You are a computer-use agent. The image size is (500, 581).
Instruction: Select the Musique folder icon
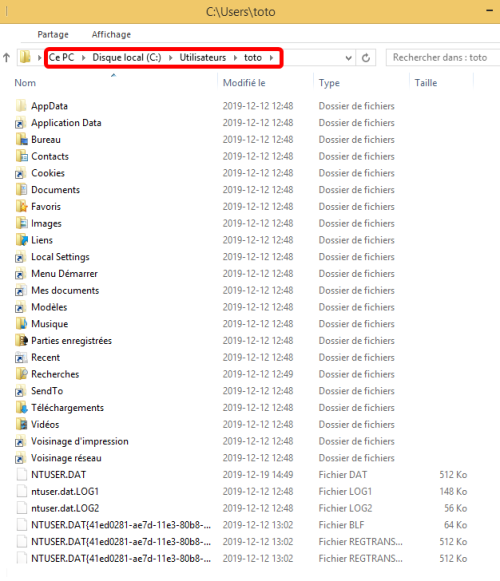click(x=21, y=324)
